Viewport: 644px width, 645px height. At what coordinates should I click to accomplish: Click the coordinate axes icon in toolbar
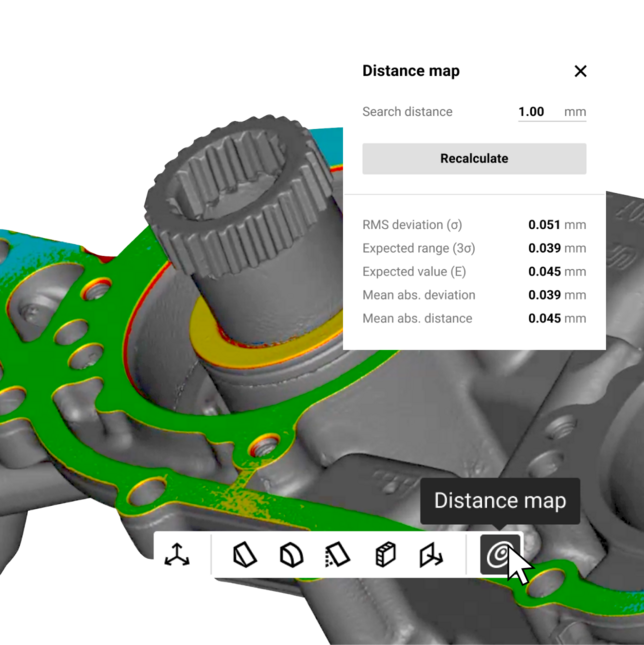coord(178,554)
